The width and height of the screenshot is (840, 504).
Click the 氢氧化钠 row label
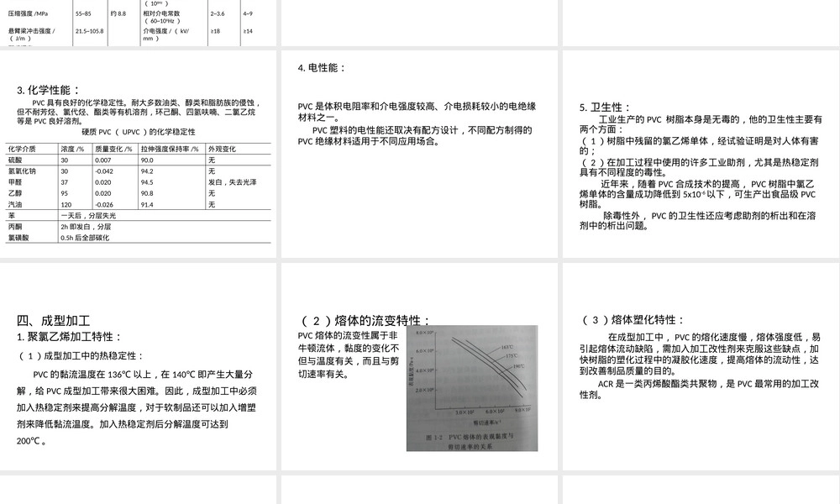click(22, 171)
